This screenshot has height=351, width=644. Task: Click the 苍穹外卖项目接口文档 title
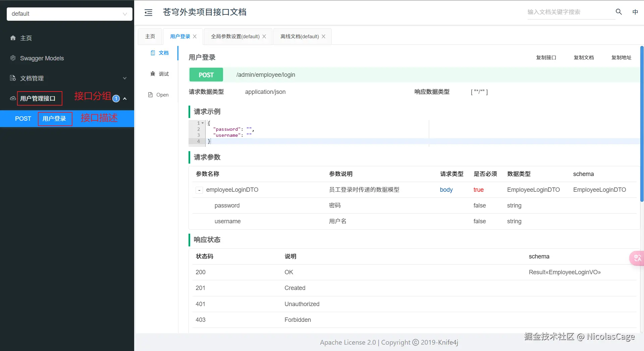205,12
